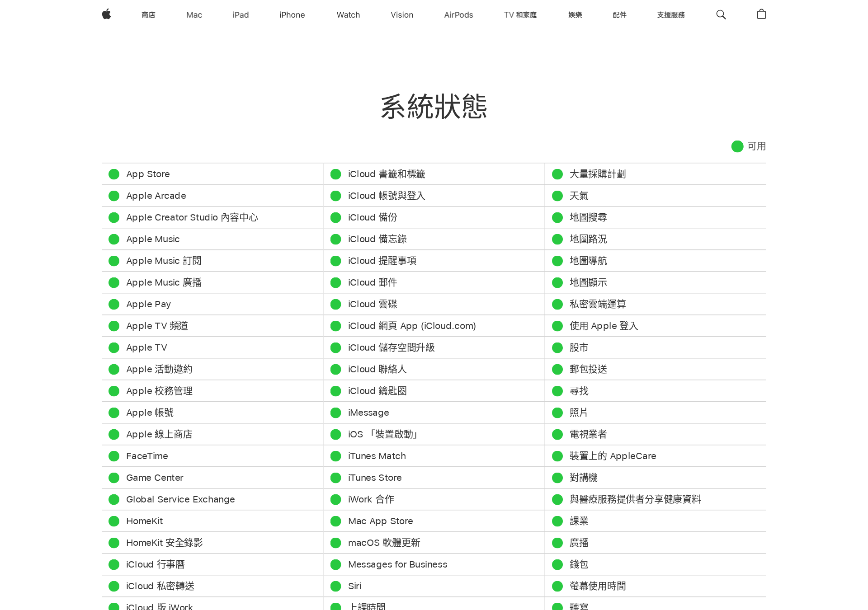Select iCloud 儲存空間升級 entry

coord(392,347)
